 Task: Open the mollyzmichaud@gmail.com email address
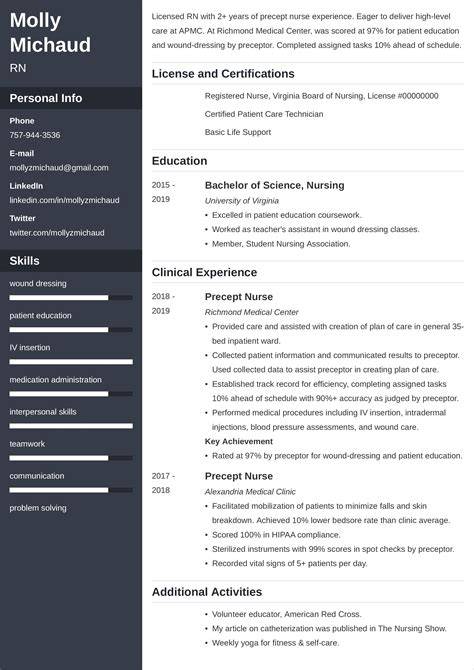pos(59,168)
